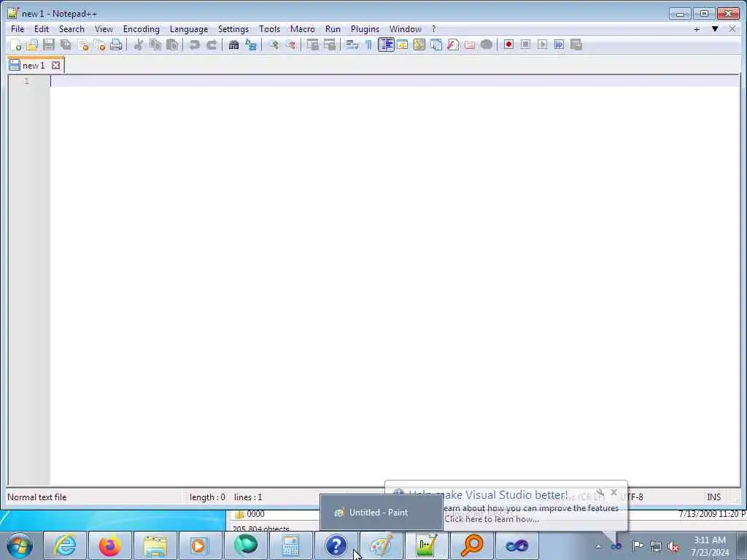
Task: Click inside the editor text area
Action: pos(395,281)
